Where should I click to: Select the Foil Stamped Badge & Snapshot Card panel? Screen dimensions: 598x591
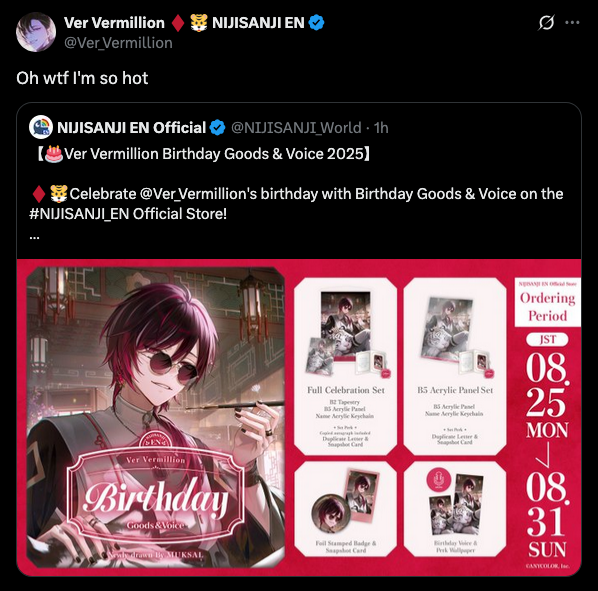346,509
